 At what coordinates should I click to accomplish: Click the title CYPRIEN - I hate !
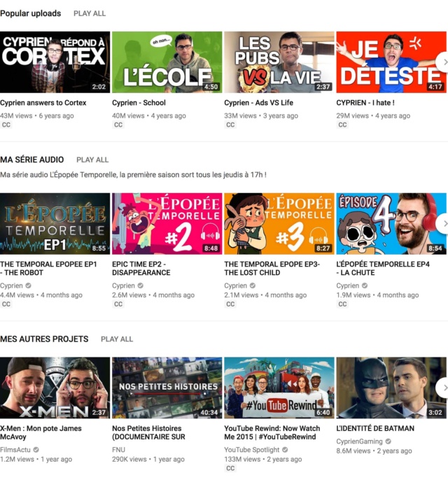pos(365,103)
